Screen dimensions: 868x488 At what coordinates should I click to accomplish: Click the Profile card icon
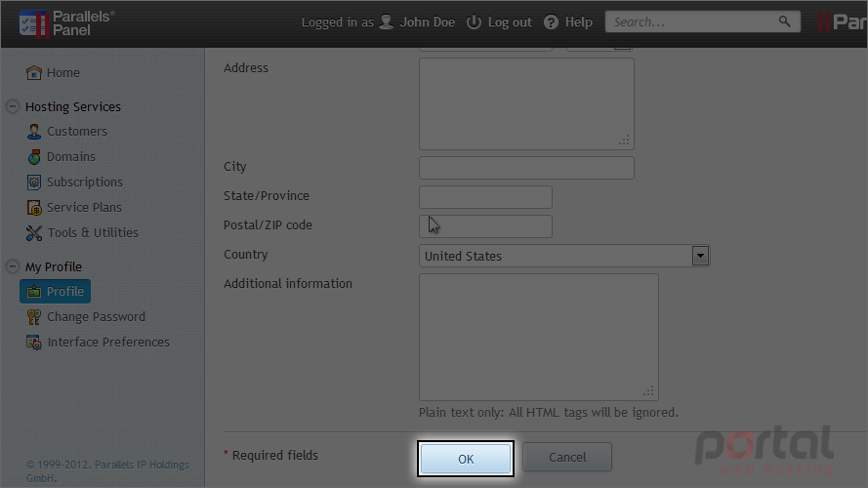(34, 292)
